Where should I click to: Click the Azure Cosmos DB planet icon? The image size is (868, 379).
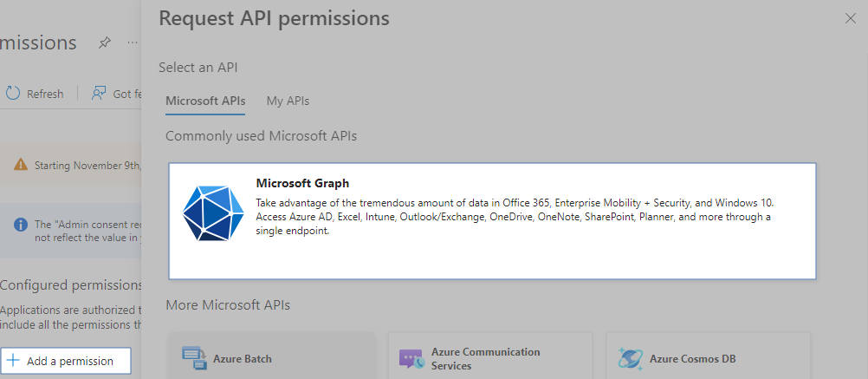coord(630,358)
